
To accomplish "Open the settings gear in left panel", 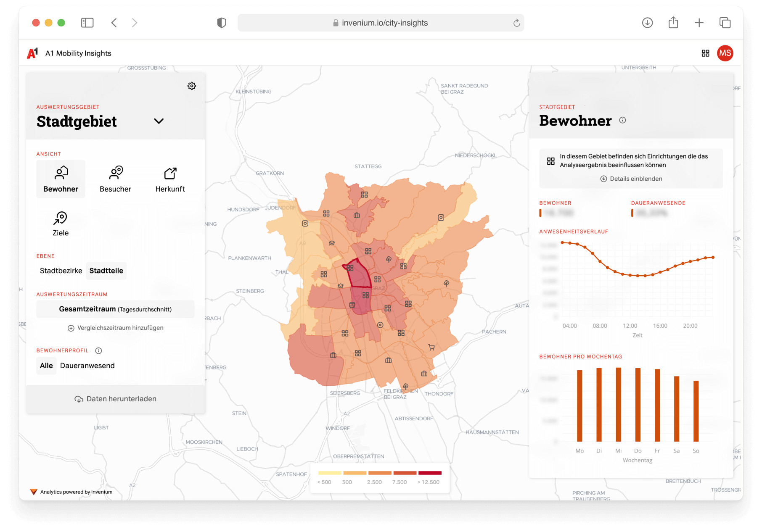I will 192,86.
